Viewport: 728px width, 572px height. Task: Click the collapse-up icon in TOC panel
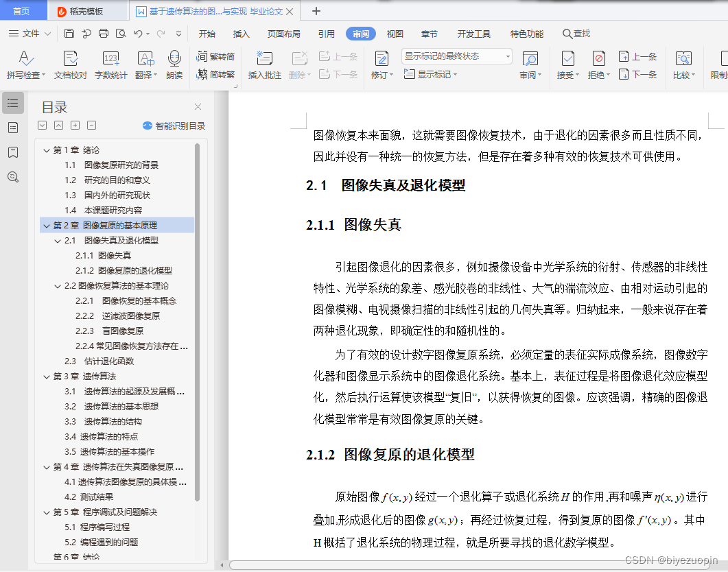[58, 126]
